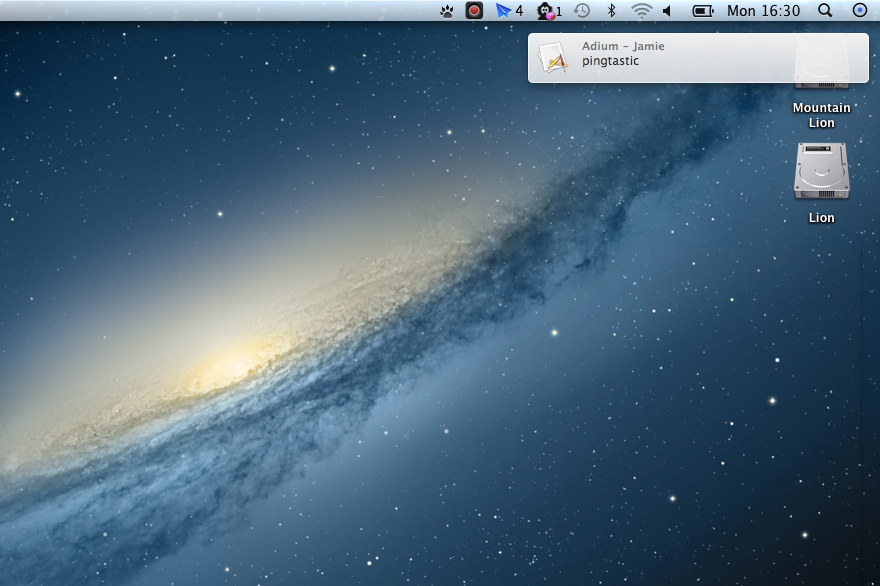Open the Bluetooth menu icon
Image resolution: width=880 pixels, height=586 pixels.
point(612,11)
